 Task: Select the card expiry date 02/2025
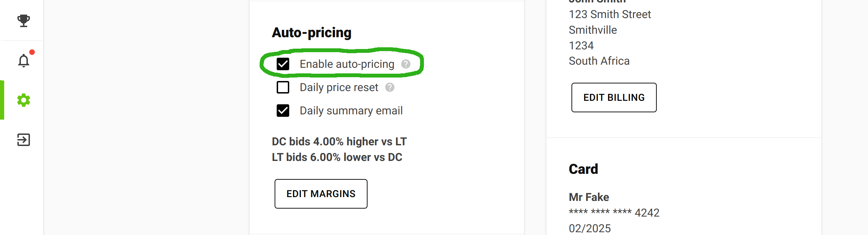pos(590,228)
